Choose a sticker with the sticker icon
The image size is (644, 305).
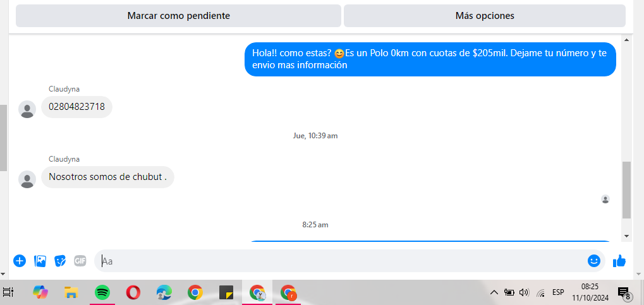(x=60, y=261)
